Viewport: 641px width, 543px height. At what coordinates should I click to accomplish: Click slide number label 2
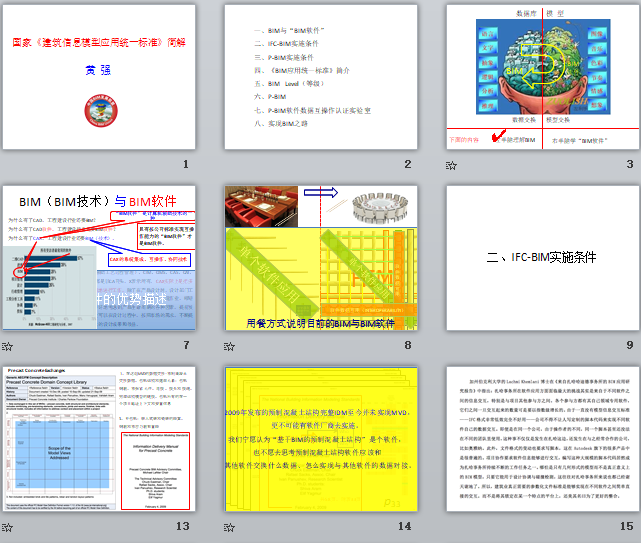408,164
